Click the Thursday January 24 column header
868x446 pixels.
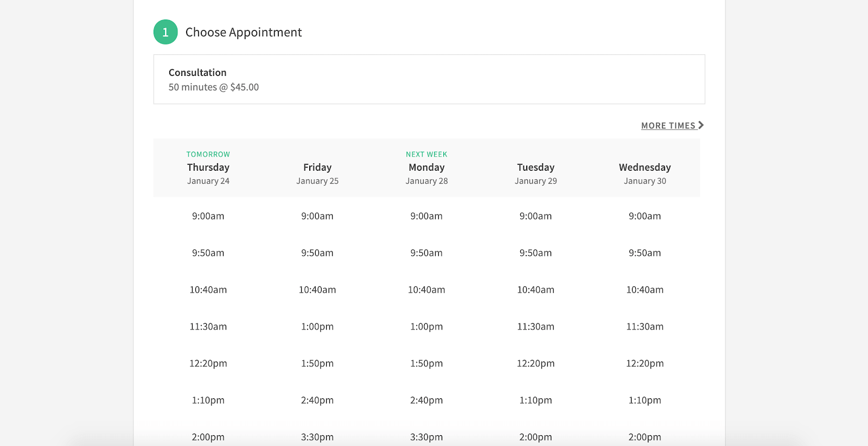(208, 168)
